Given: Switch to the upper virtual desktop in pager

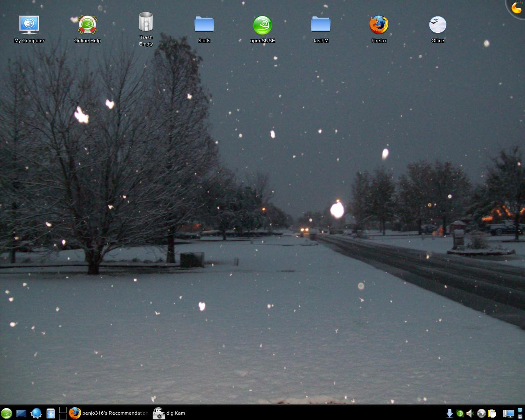Looking at the screenshot, I should click(x=63, y=410).
